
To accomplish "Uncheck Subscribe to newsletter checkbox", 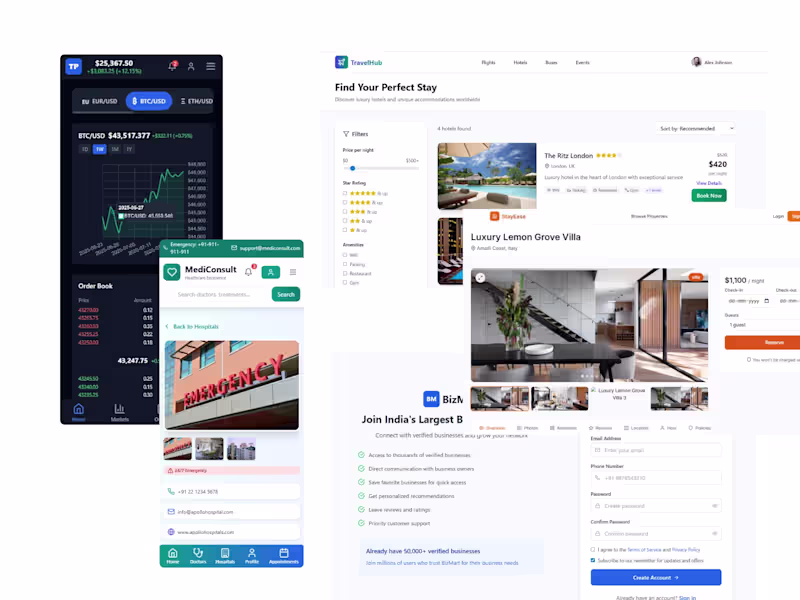I will point(593,560).
